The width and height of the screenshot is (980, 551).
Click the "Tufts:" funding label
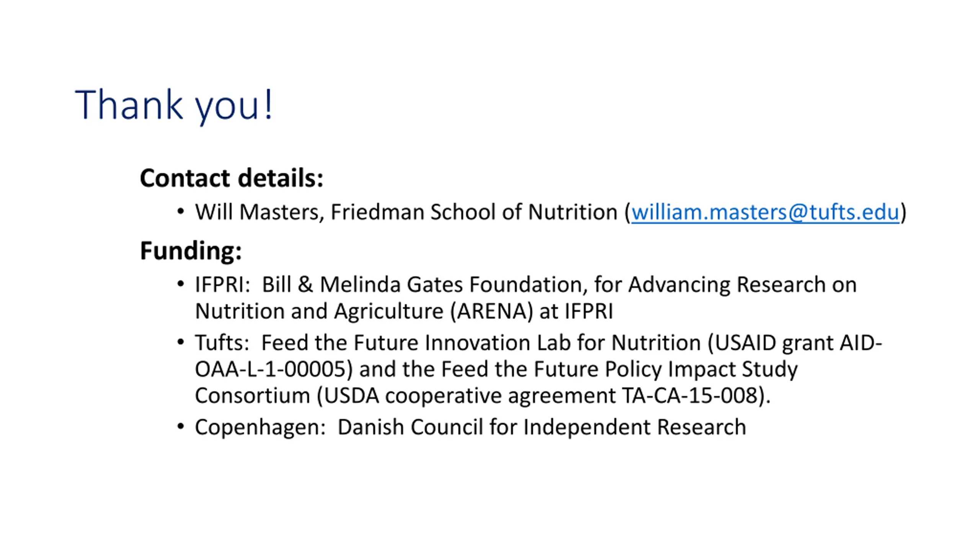(x=222, y=342)
